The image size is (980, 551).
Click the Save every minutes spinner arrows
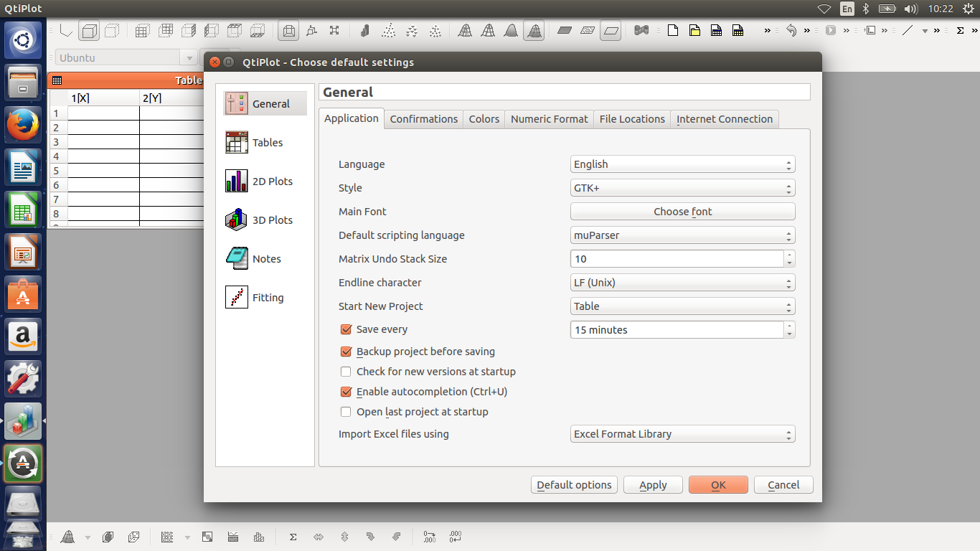pos(789,330)
